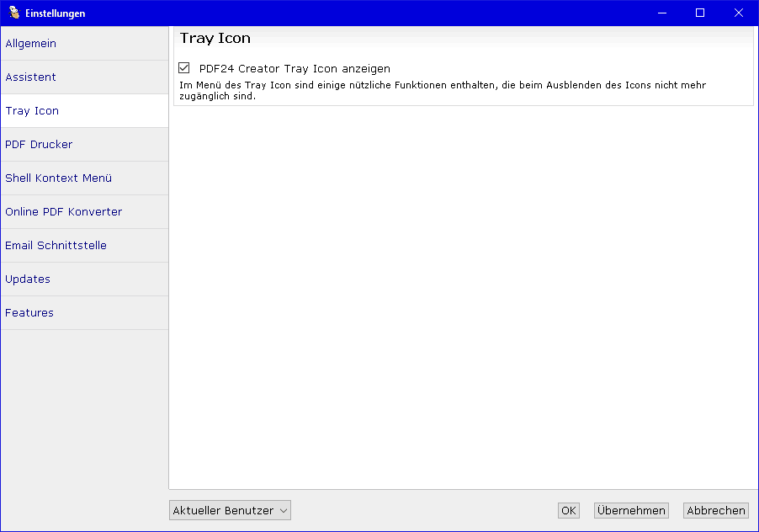Minimize the Einstellungen window
The image size is (759, 532).
click(x=661, y=13)
